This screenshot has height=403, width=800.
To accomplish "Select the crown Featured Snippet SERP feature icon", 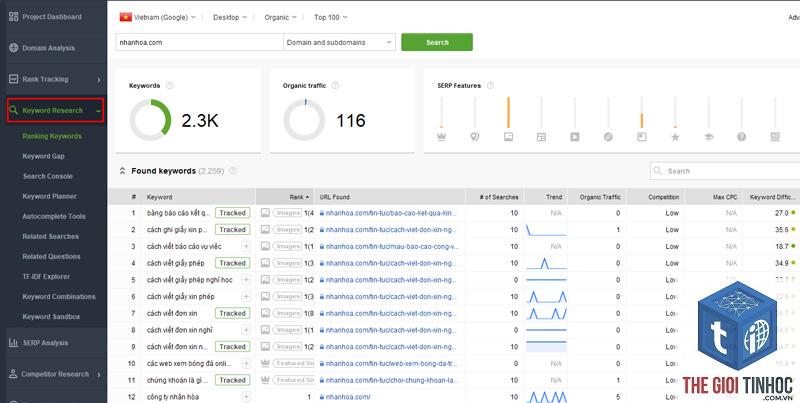I will click(441, 137).
